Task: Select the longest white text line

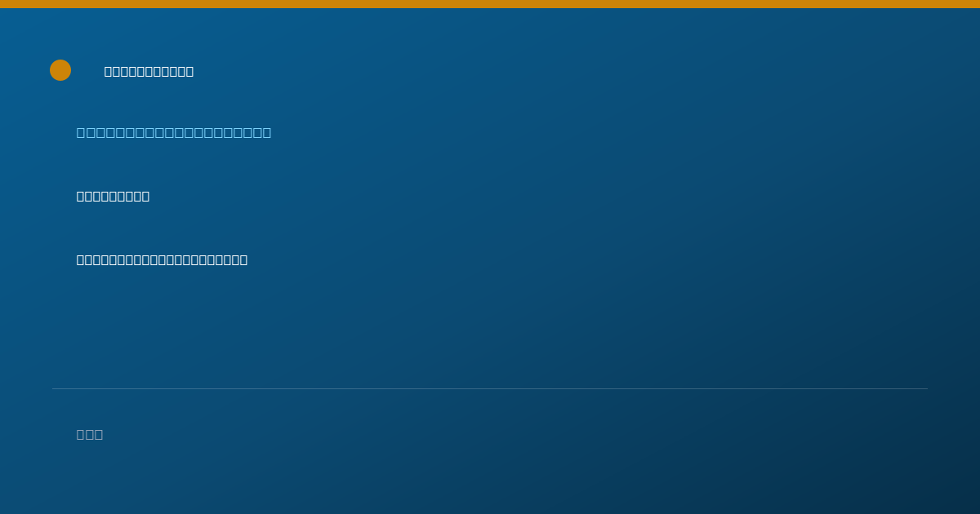Action: (162, 259)
